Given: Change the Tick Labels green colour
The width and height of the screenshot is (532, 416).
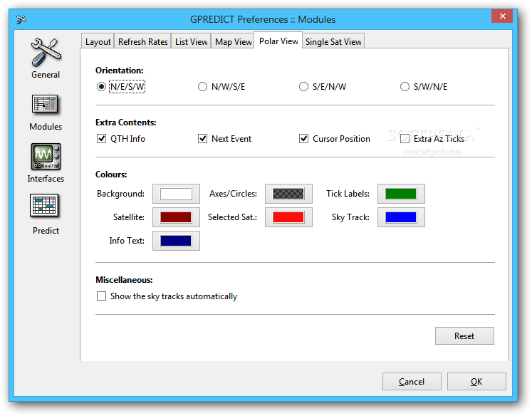Looking at the screenshot, I should 401,194.
